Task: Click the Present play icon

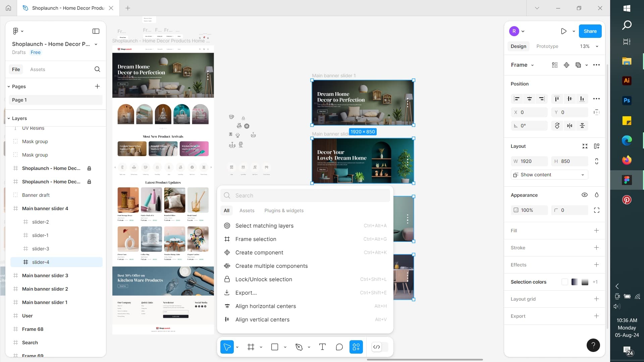Action: tap(564, 31)
